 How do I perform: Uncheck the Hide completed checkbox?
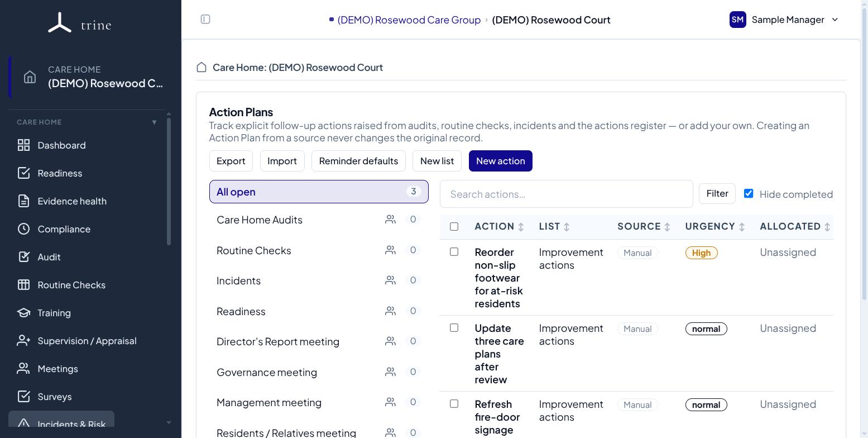(x=749, y=194)
